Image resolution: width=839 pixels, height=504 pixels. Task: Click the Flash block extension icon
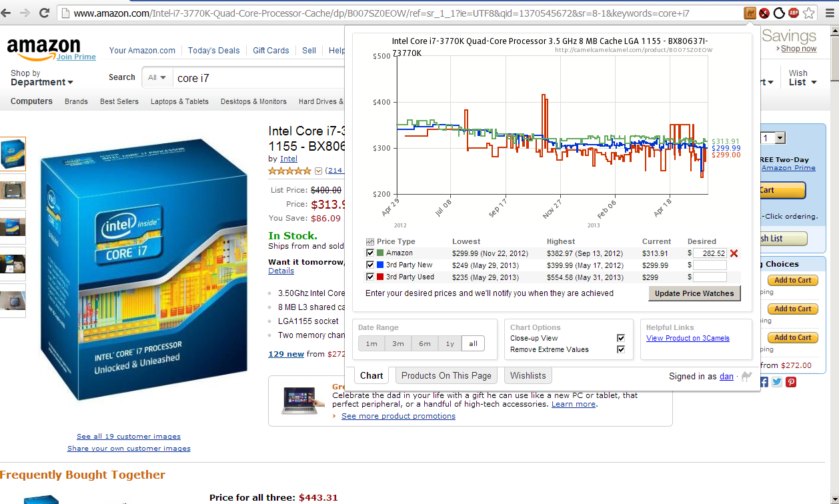coord(764,13)
